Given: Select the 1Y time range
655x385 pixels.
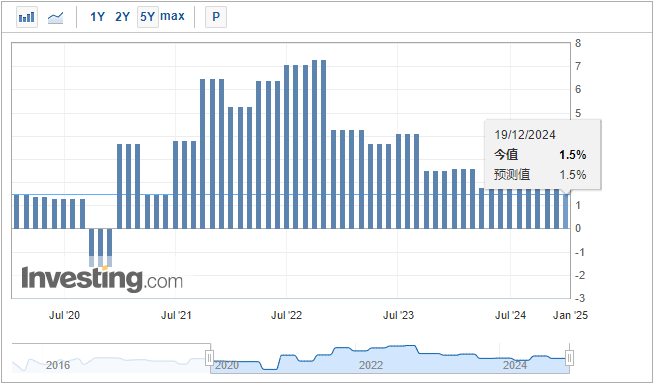Looking at the screenshot, I should pyautogui.click(x=97, y=17).
